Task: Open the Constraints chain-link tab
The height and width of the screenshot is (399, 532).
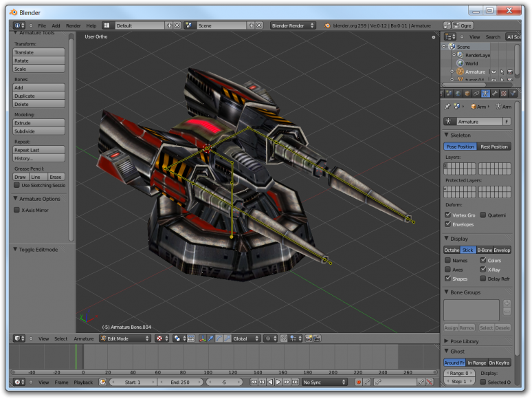Action: (x=477, y=94)
